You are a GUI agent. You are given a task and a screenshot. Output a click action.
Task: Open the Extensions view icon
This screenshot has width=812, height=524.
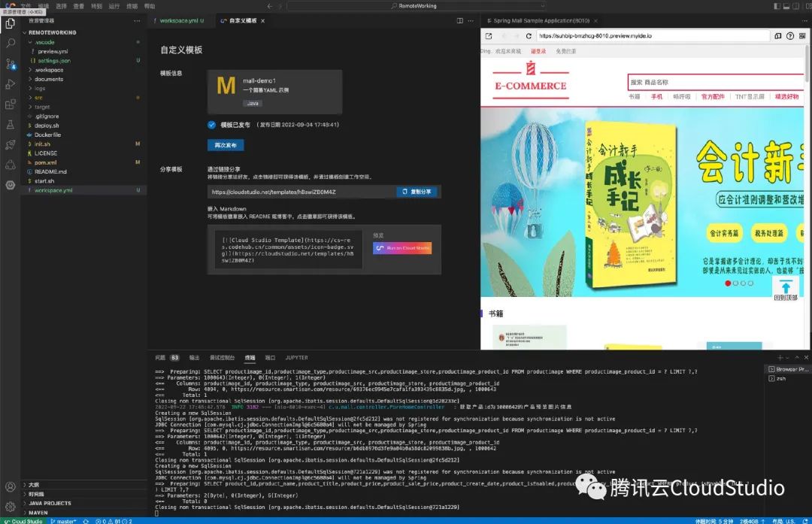click(10, 104)
